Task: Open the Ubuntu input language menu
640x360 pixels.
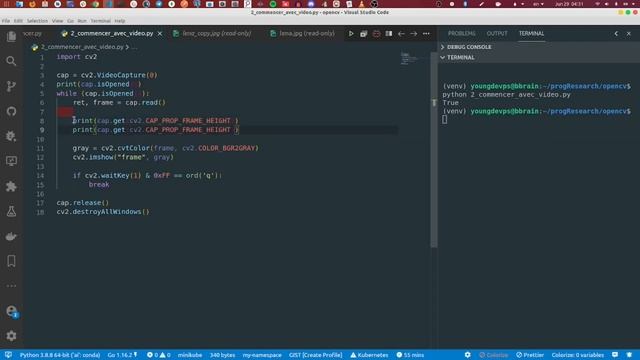Action: click(538, 4)
